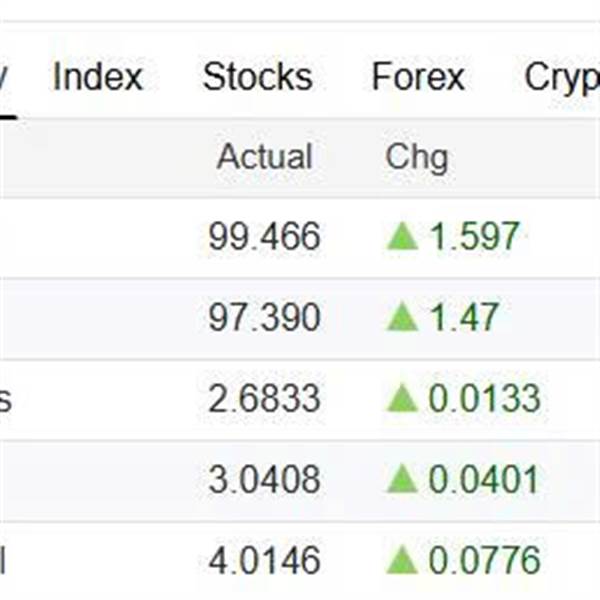
Task: Click the green up arrow beside 0.0776
Action: click(x=402, y=560)
